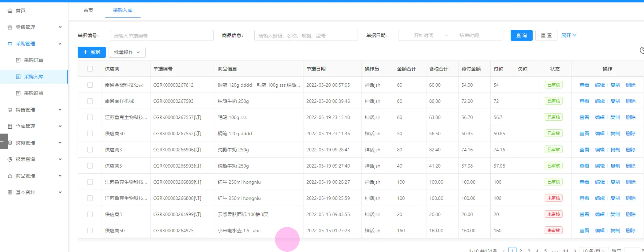644x252 pixels.
Task: Click the help question icon at right edge
Action: pyautogui.click(x=642, y=50)
